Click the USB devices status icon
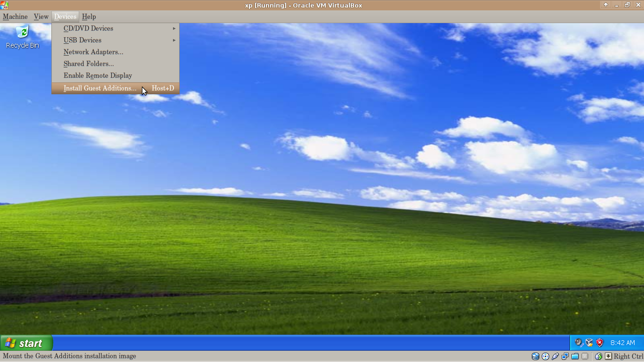The width and height of the screenshot is (644, 362). pos(555,356)
